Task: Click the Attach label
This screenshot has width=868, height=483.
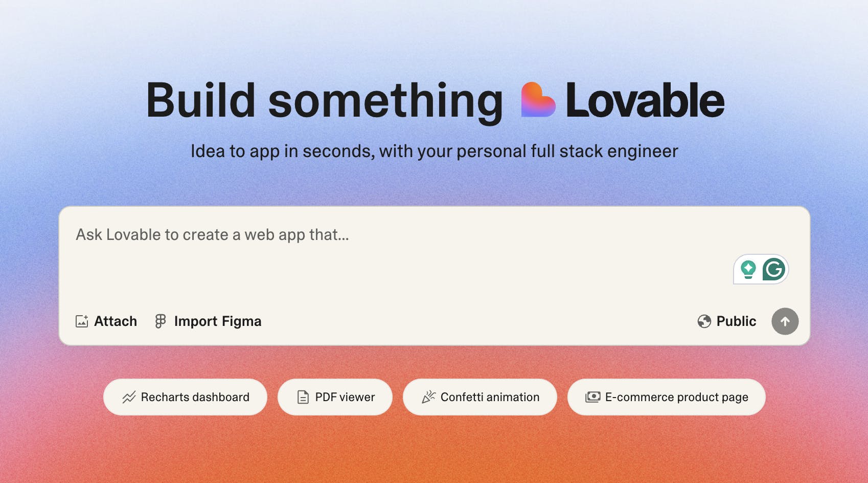Action: tap(116, 321)
